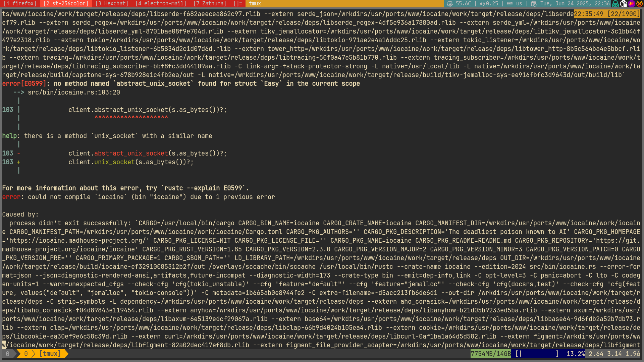The width and height of the screenshot is (644, 362).
Task: Click the CPU temperature chip icon
Action: [450, 4]
